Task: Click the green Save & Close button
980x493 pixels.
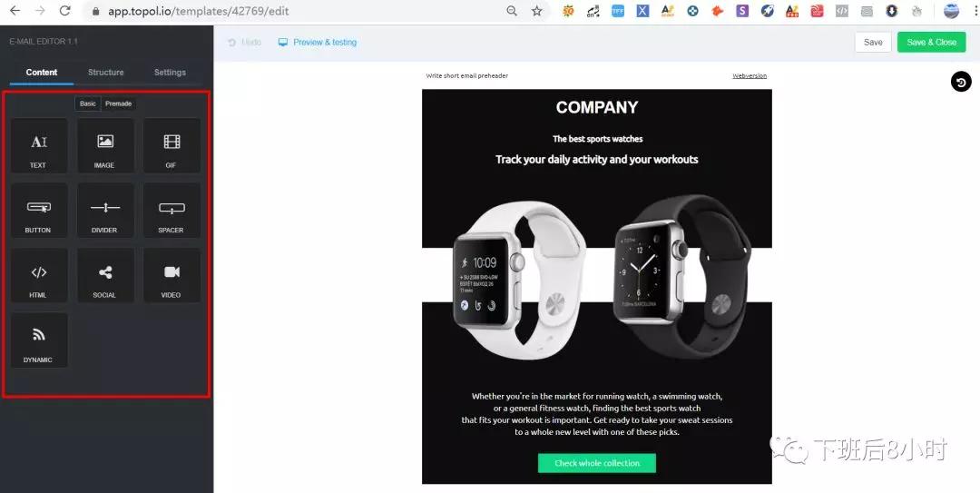Action: coord(931,43)
